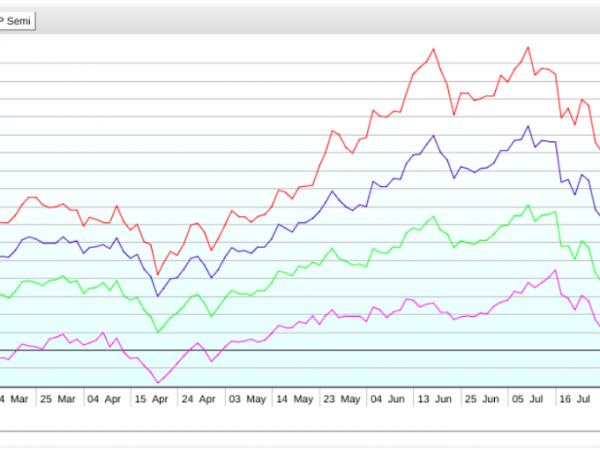Click the green line's dip in mid-April
Screen dimensions: 600x450
[x=158, y=331]
